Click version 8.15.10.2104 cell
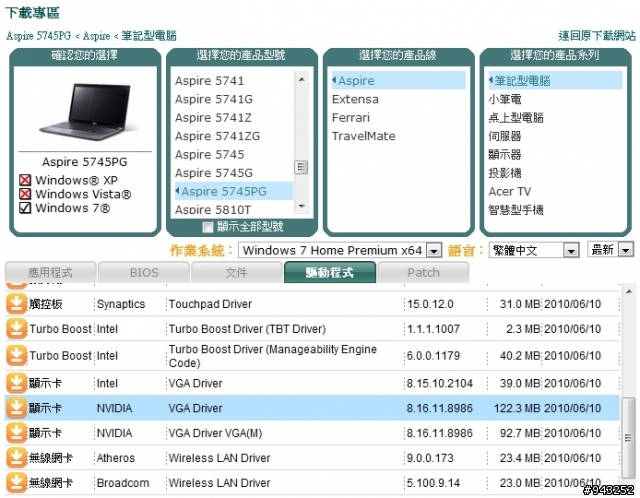 [x=440, y=383]
